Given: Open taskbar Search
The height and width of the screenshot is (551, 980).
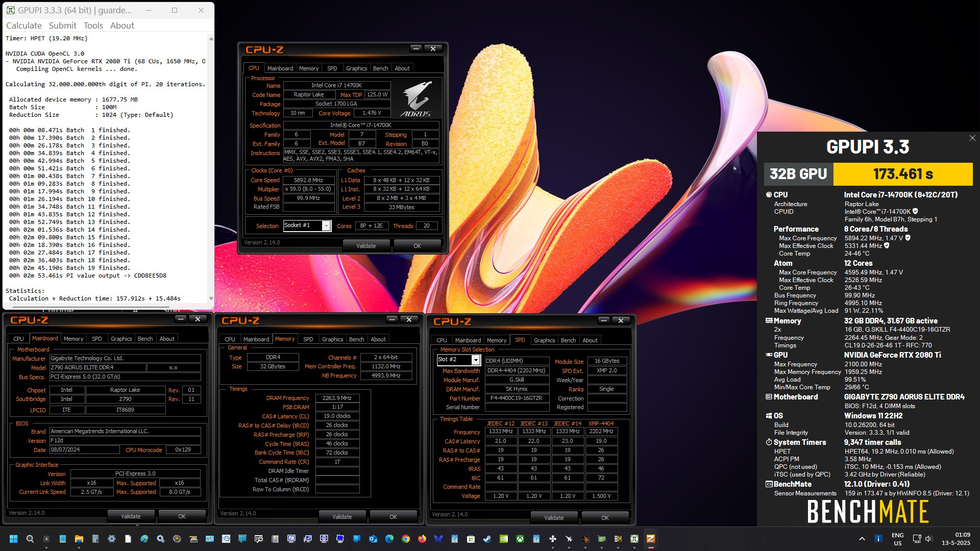Looking at the screenshot, I should (30, 539).
